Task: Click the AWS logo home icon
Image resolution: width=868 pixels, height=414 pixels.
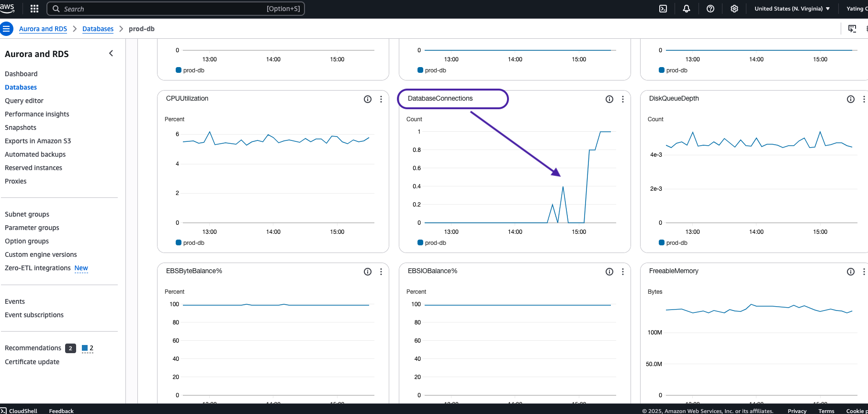Action: 7,8
